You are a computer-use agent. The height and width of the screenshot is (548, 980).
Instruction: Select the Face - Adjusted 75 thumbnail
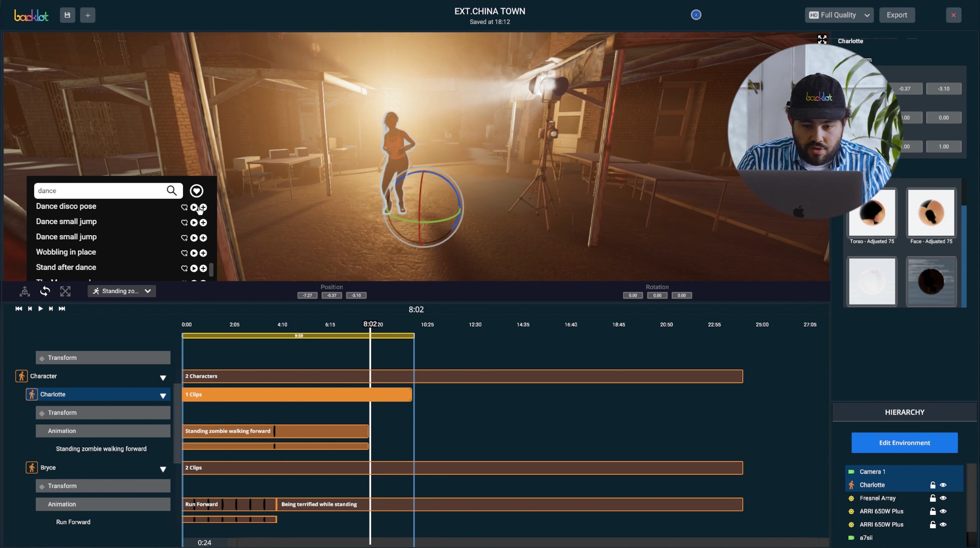931,213
